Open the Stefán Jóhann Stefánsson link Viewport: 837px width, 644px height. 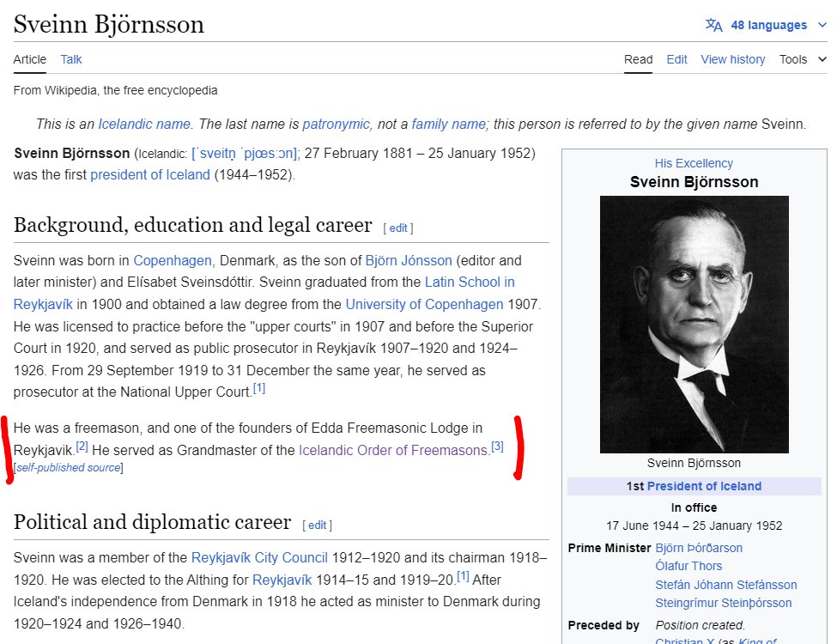coord(726,585)
